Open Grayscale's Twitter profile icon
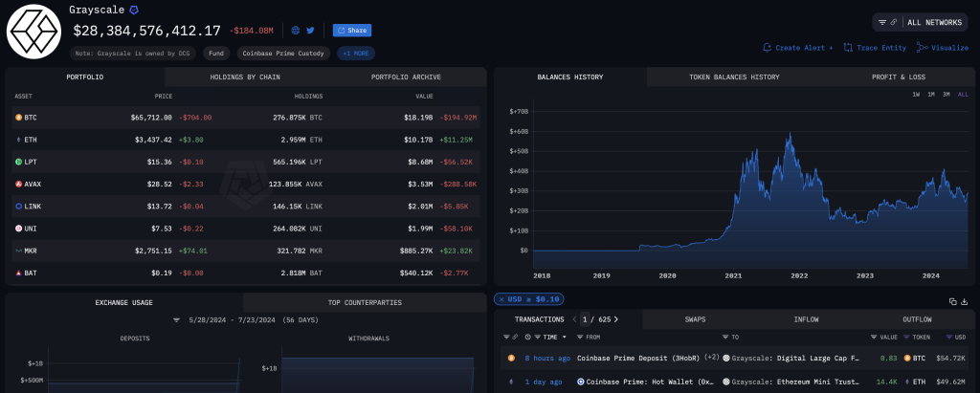This screenshot has height=393, width=980. coord(310,30)
